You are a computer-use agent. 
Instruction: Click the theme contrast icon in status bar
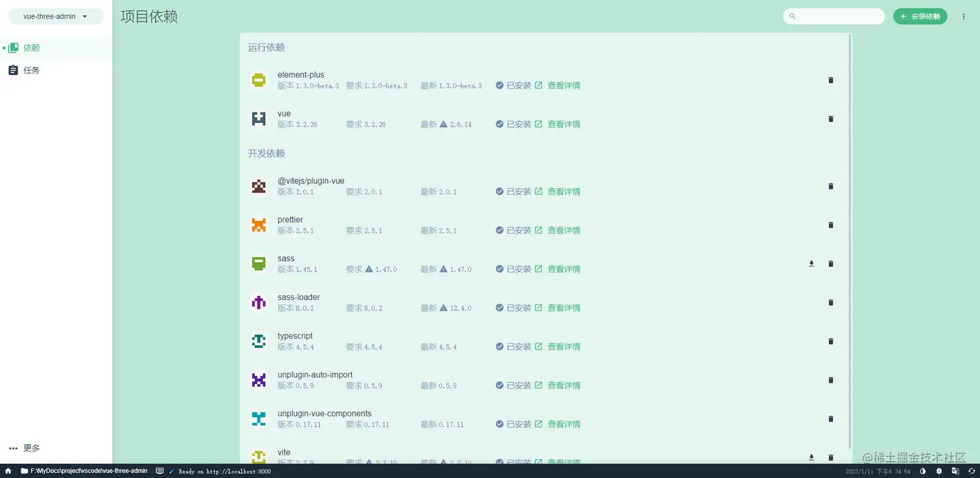point(922,472)
